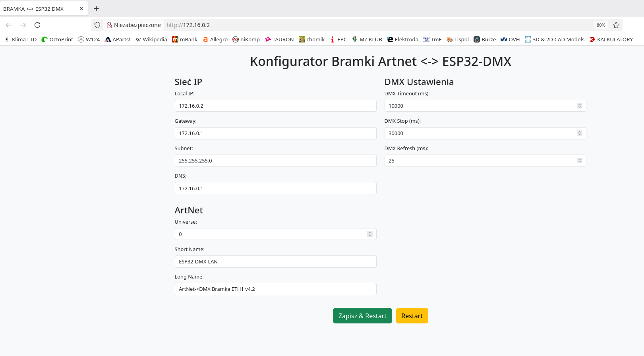644x356 pixels.
Task: Open the 3D & 2D CAD Models bookmark
Action: coord(555,39)
